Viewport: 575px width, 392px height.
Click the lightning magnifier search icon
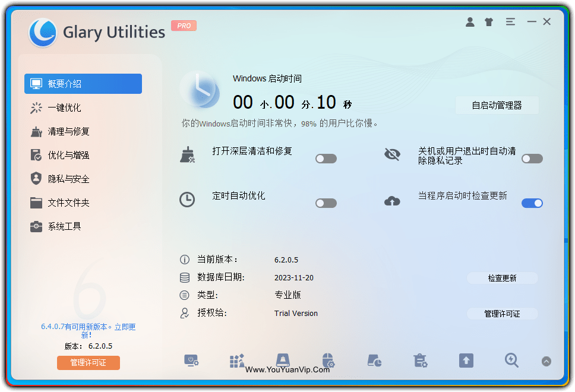click(x=511, y=361)
